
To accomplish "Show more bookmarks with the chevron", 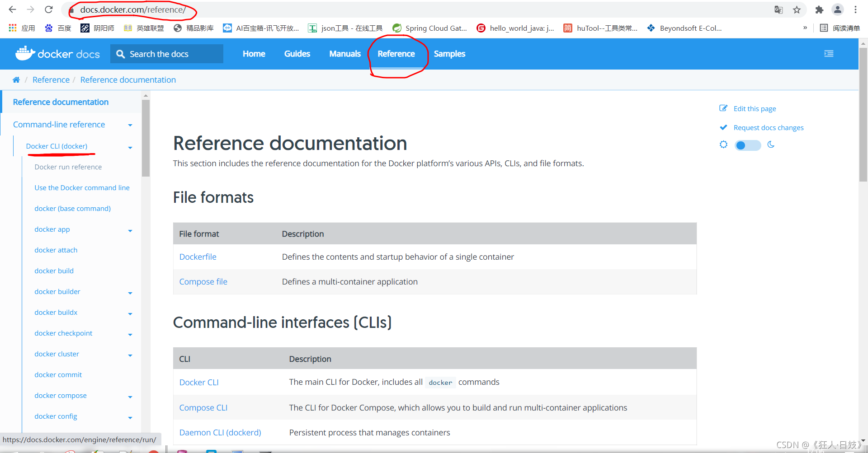I will pos(805,28).
